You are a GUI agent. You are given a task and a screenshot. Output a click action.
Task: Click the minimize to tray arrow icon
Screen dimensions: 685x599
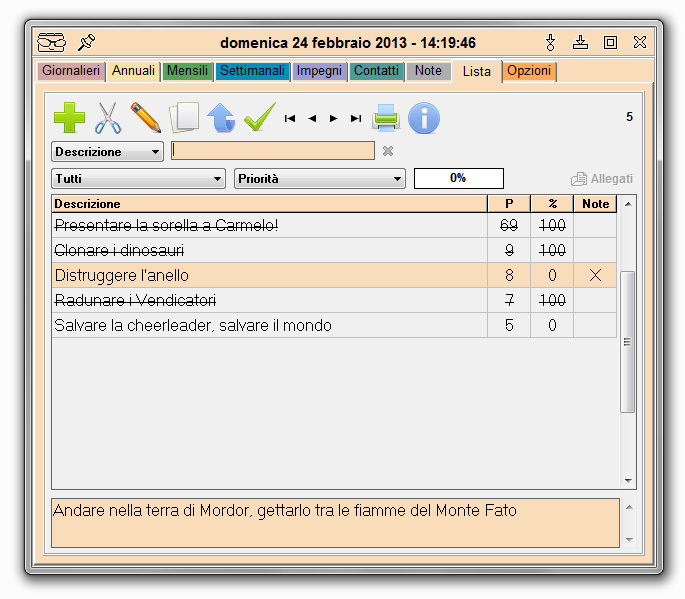(580, 42)
